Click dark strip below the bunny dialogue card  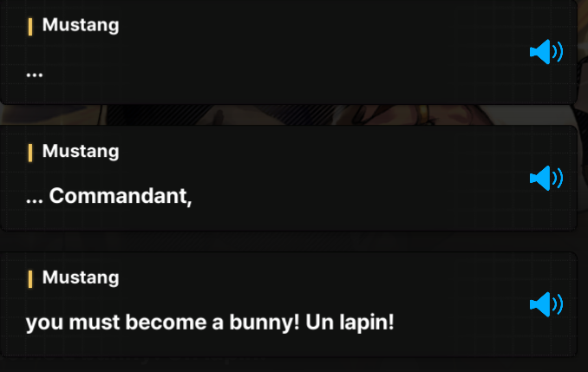pyautogui.click(x=288, y=364)
